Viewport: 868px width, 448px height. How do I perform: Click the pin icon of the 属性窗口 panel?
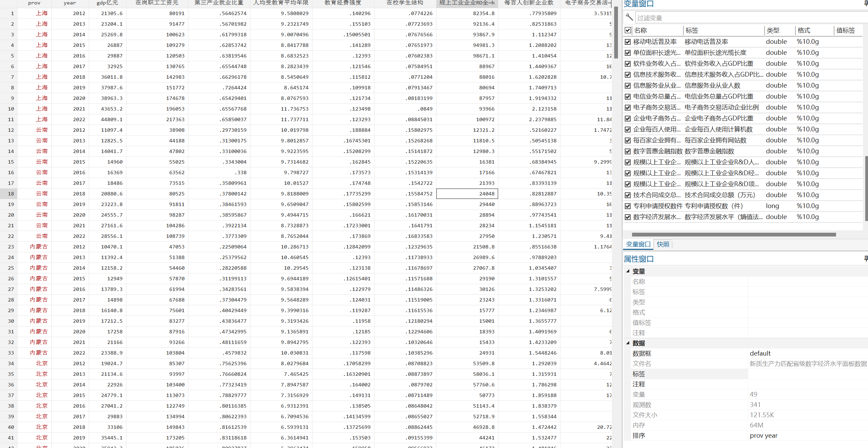tap(866, 259)
